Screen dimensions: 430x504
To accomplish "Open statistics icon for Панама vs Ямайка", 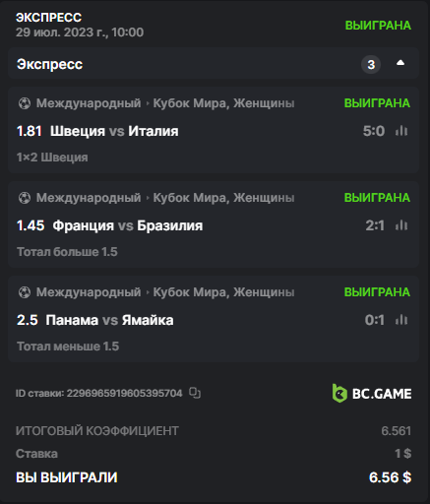I will click(401, 320).
